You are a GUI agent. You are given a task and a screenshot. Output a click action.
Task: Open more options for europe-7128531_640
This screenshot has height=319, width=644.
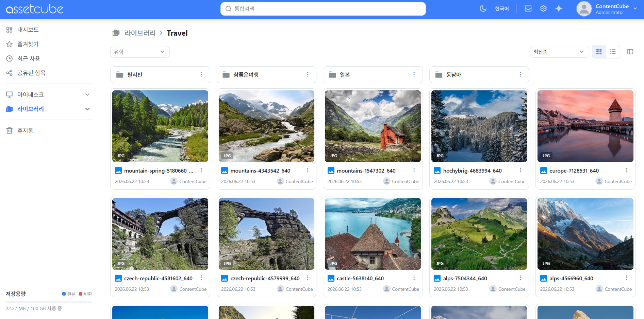[x=627, y=170]
